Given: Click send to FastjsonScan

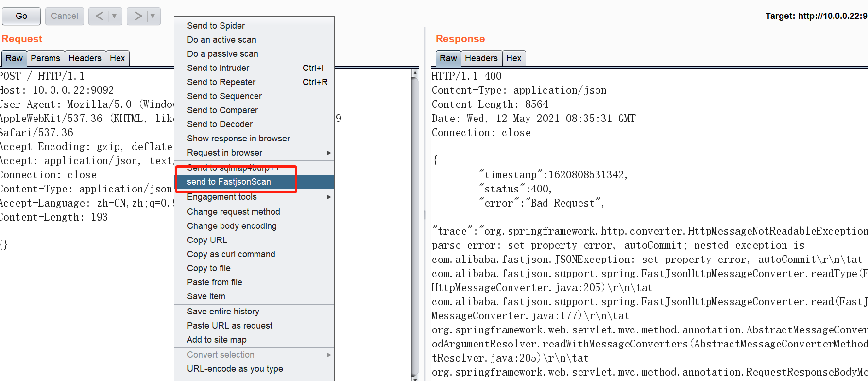Looking at the screenshot, I should tap(254, 182).
